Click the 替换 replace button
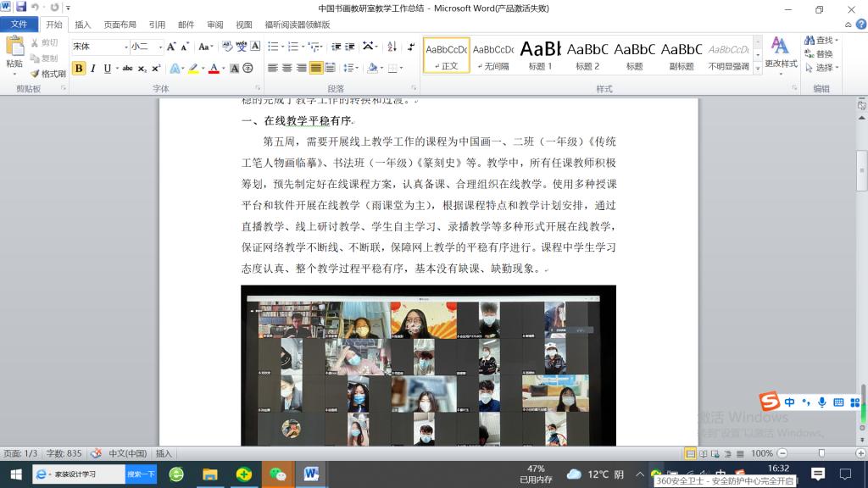 818,54
